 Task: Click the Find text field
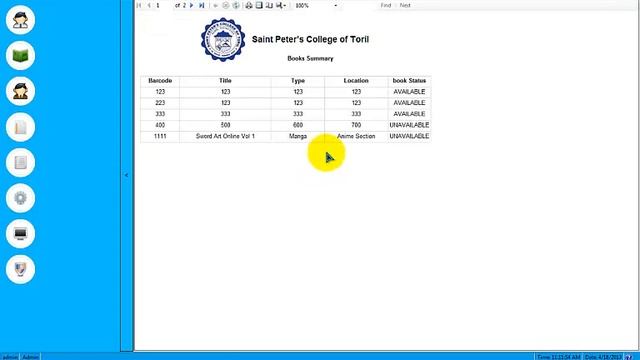coord(360,5)
